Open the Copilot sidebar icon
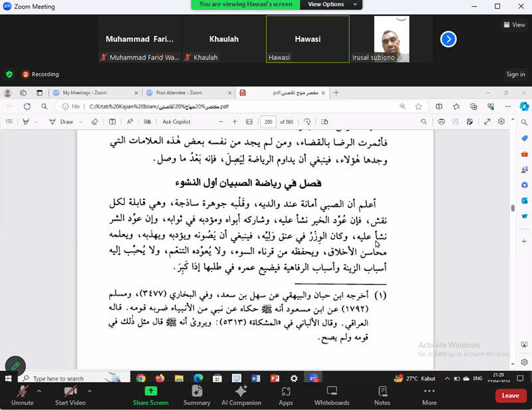The height and width of the screenshot is (410, 532). (x=524, y=106)
